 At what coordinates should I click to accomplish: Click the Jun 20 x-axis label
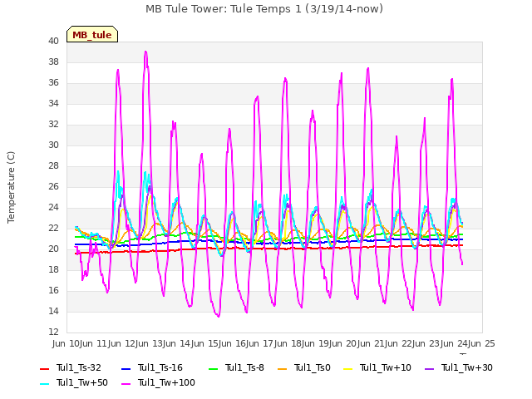pos(344,343)
